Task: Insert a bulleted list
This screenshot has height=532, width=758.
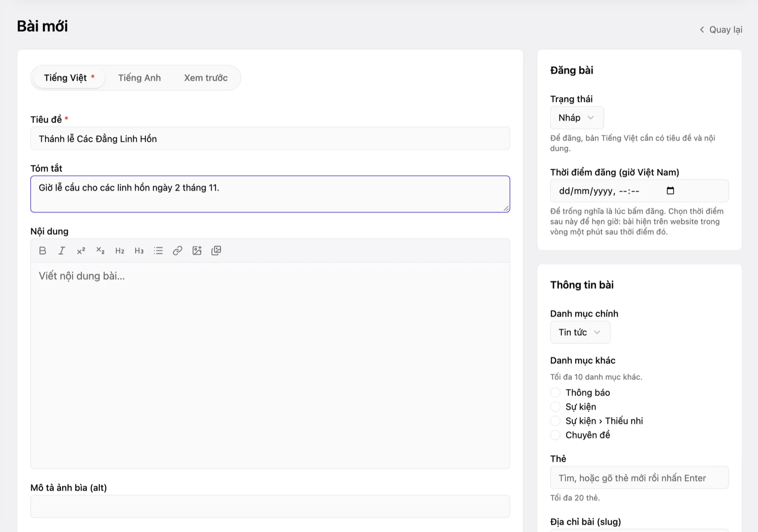Action: (x=158, y=251)
